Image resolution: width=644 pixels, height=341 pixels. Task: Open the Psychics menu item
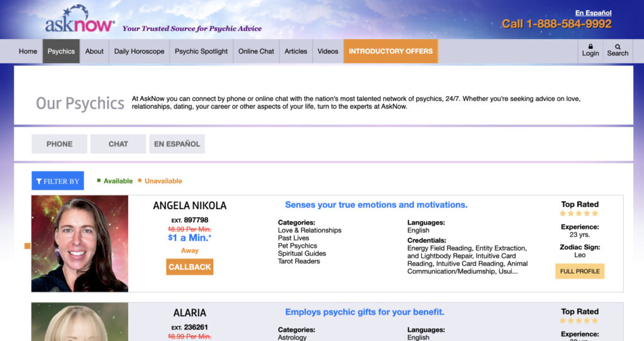point(61,51)
